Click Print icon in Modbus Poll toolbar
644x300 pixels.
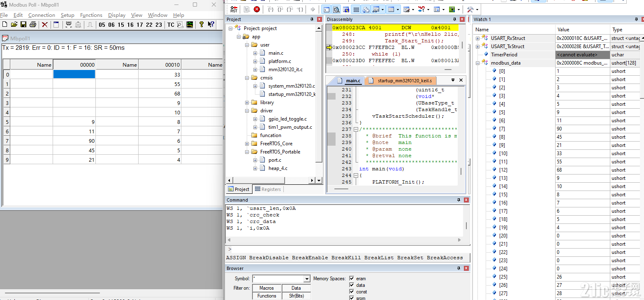tap(33, 25)
